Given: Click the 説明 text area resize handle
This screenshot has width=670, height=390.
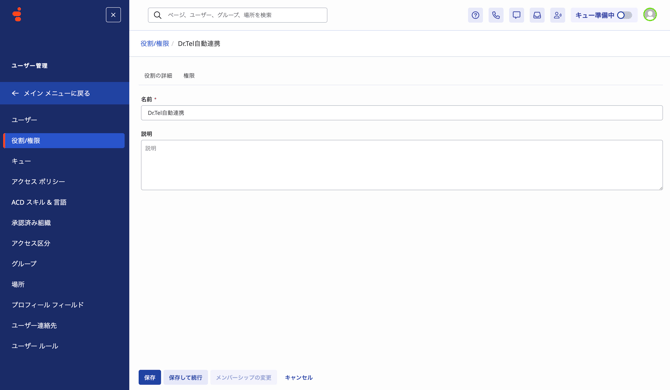Looking at the screenshot, I should (660, 188).
